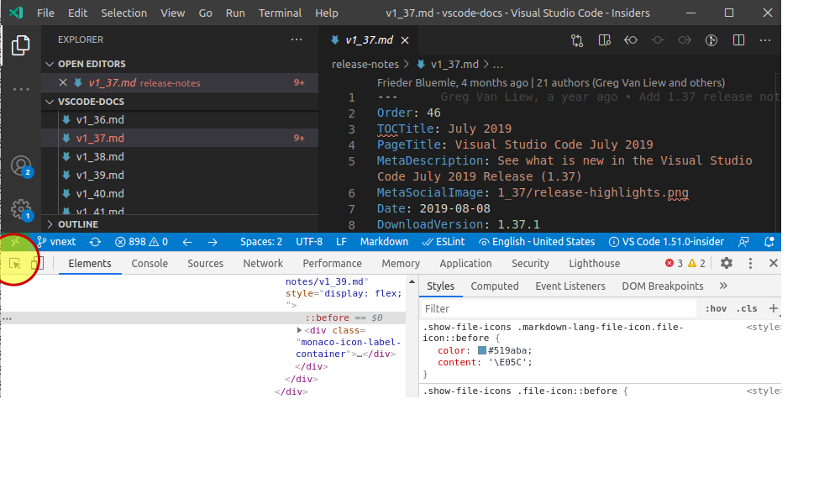Open DevTools settings gear

coord(726,263)
